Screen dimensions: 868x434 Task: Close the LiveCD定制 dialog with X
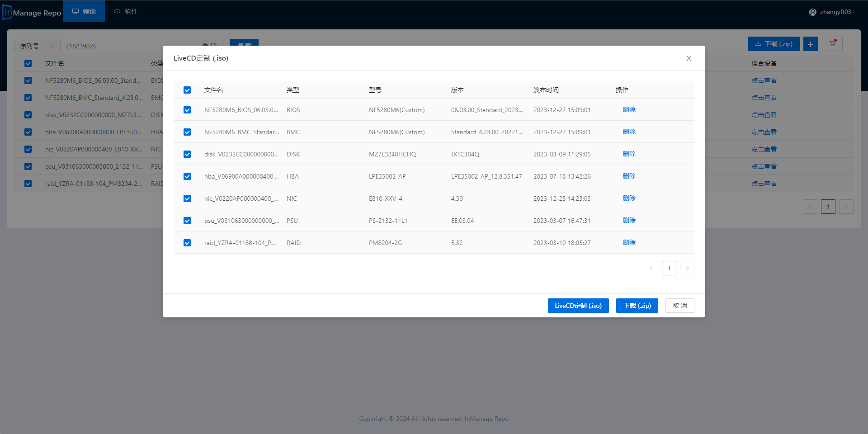689,58
